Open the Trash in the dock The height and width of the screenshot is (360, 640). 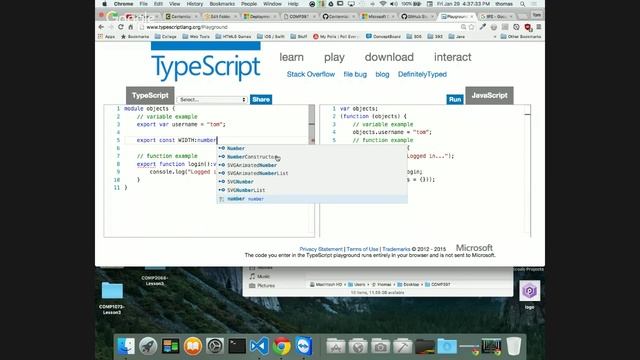click(513, 346)
